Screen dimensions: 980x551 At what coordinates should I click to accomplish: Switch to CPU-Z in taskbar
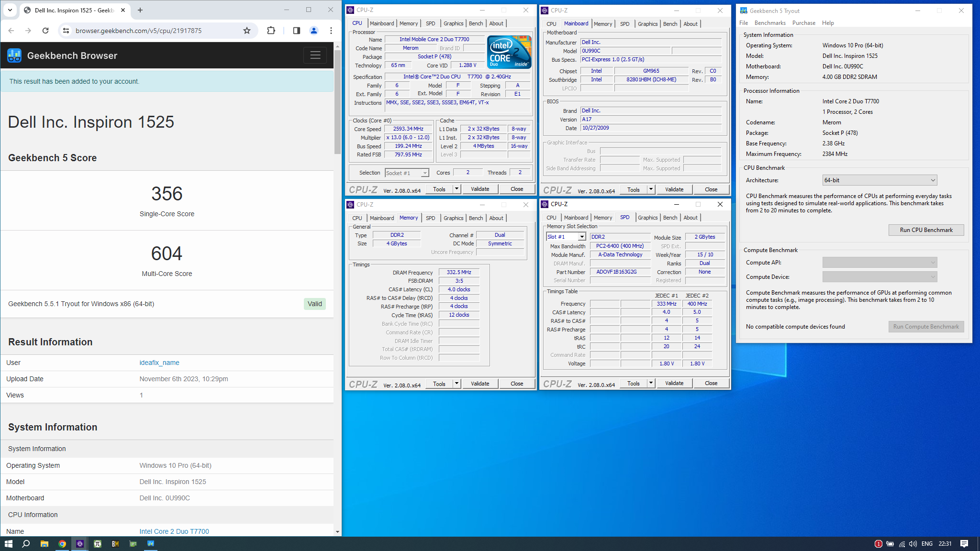tap(80, 544)
